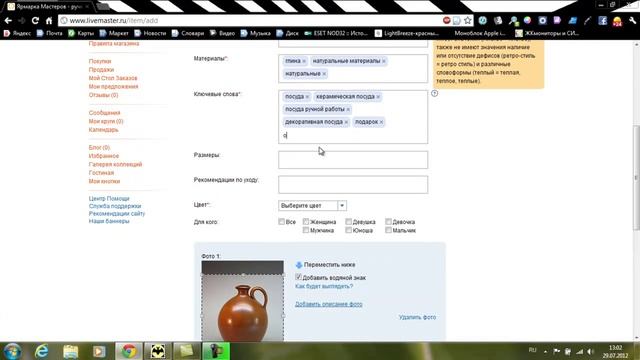Open the 'Выберите цвет' color dropdown
Image resolution: width=640 pixels, height=360 pixels.
point(312,206)
